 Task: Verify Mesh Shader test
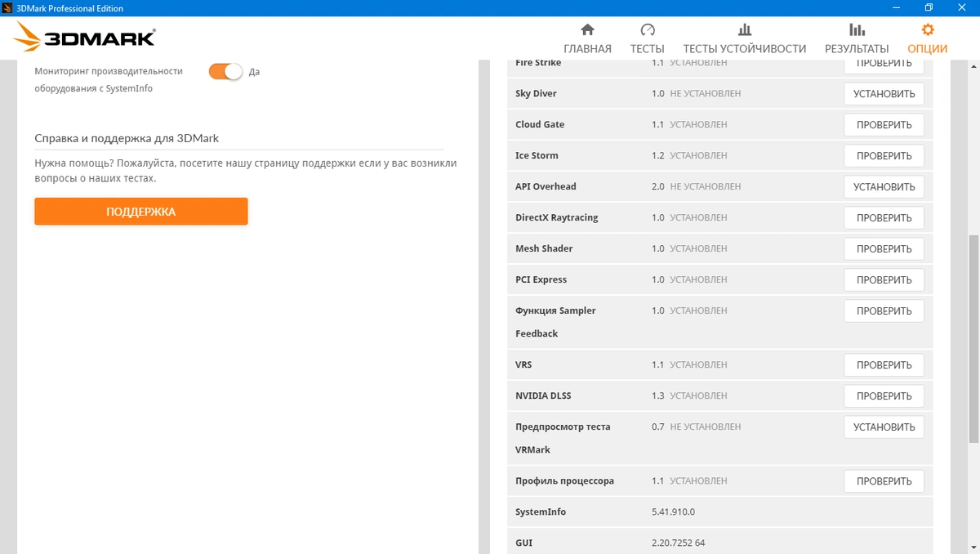(884, 249)
